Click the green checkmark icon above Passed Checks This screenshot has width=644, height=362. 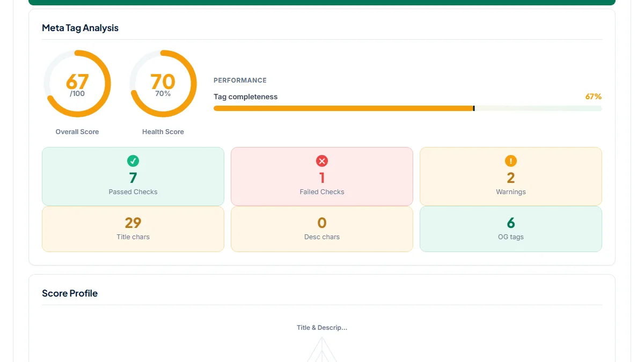tap(133, 161)
